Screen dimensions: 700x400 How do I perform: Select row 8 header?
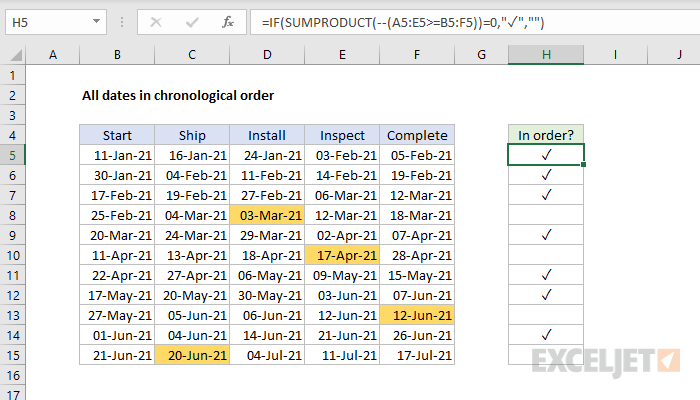point(12,215)
